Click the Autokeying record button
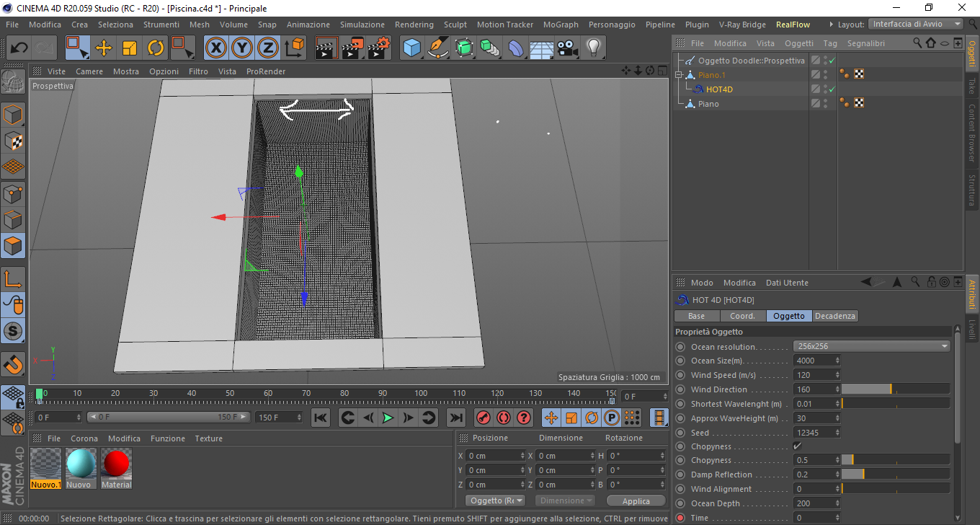 point(503,418)
